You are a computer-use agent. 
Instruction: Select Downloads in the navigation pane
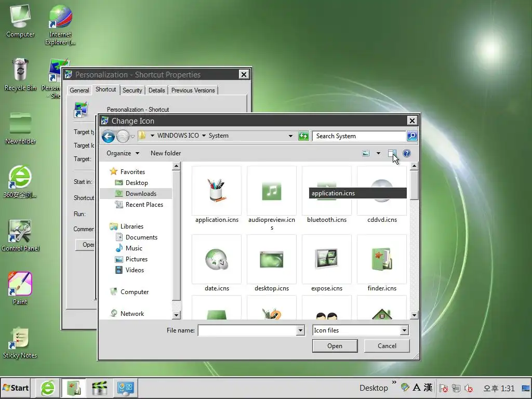(x=136, y=194)
